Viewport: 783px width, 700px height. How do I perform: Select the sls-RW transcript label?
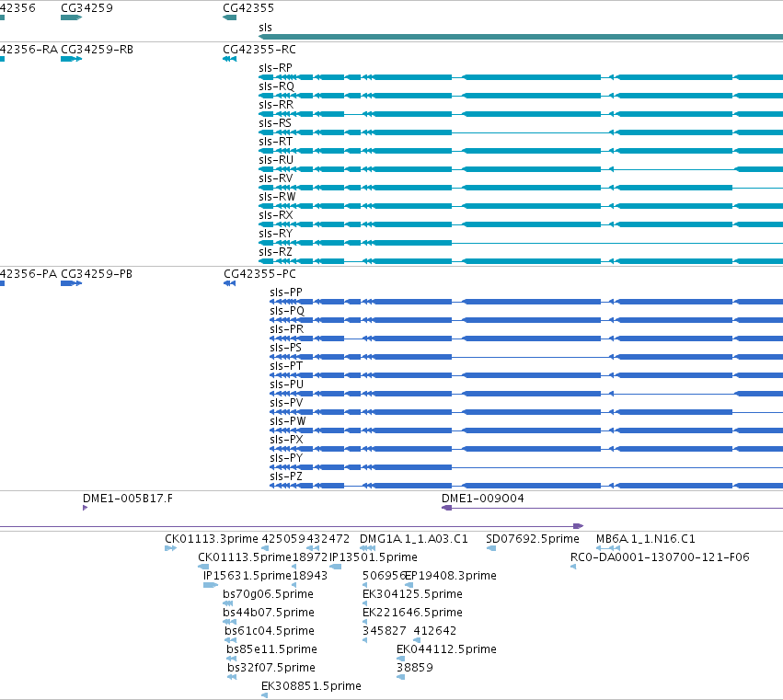[x=277, y=197]
